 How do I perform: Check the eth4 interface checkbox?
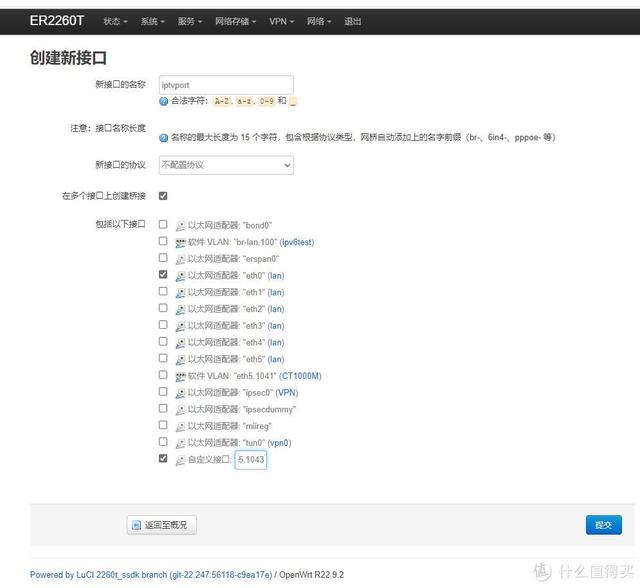163,341
